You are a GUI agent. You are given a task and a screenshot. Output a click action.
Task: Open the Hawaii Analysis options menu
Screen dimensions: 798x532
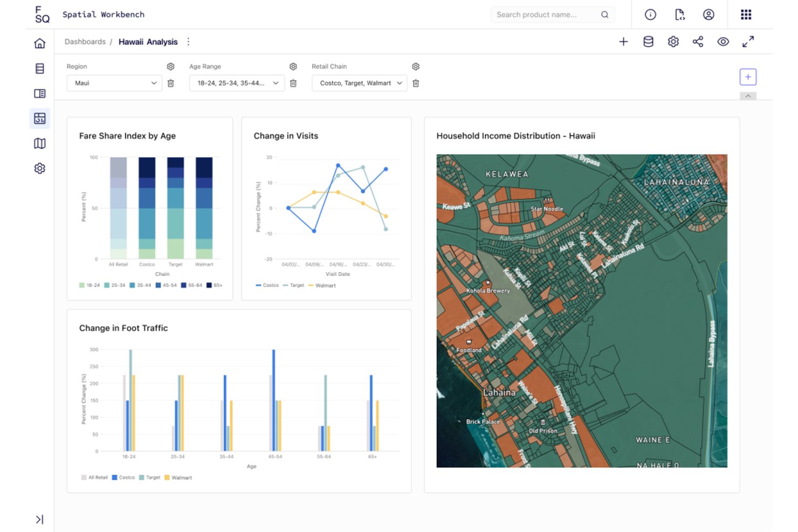[188, 42]
